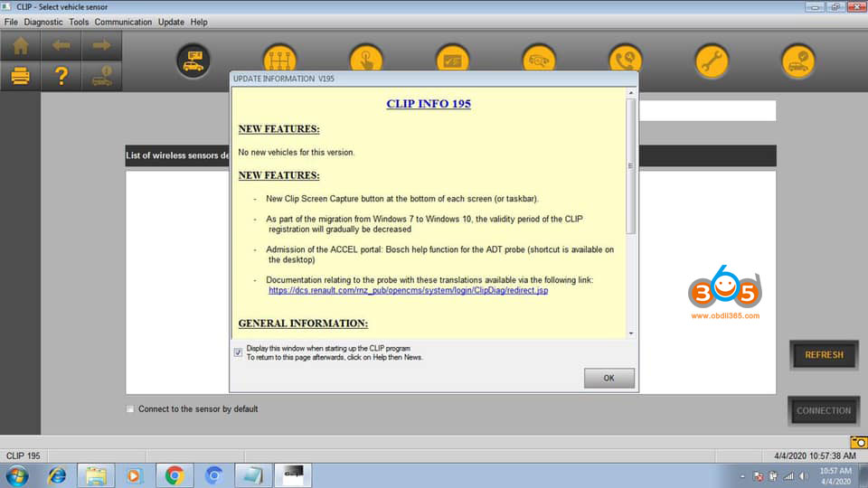Image resolution: width=868 pixels, height=488 pixels.
Task: Click the white input field at top right
Action: (x=707, y=110)
